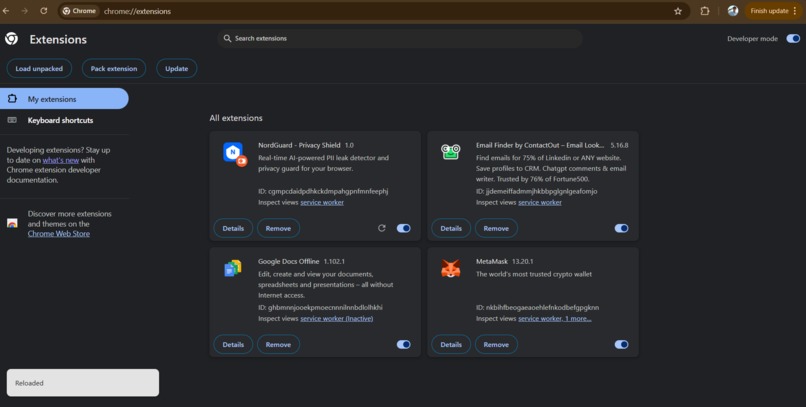Click the search magnifier icon
Image resolution: width=806 pixels, height=407 pixels.
pos(227,39)
